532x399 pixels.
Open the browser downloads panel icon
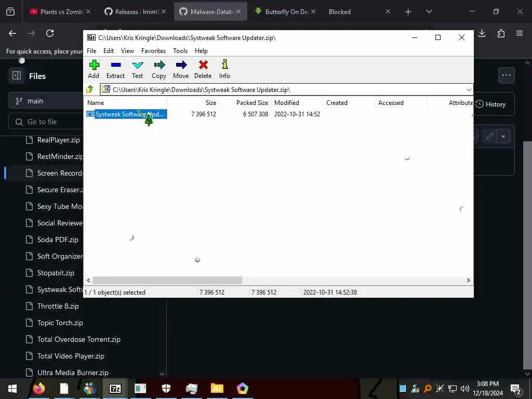tap(482, 33)
